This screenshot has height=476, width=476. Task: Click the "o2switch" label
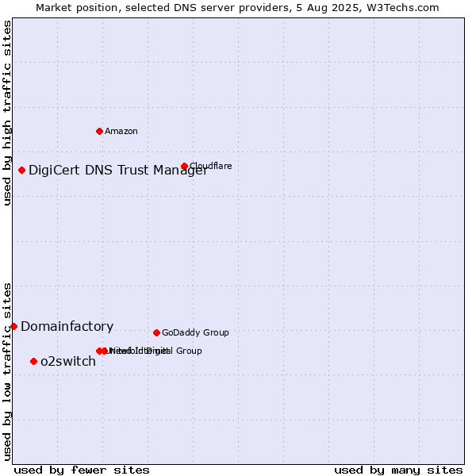(x=68, y=361)
